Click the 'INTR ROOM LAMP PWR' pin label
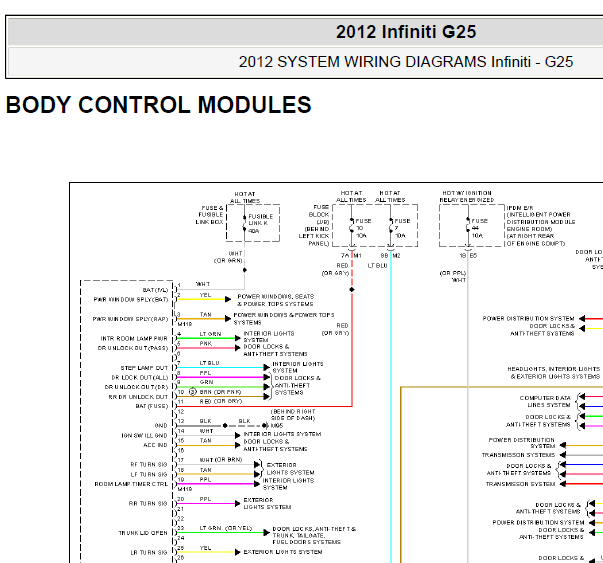Viewport: 603px width, 563px height. click(x=134, y=338)
